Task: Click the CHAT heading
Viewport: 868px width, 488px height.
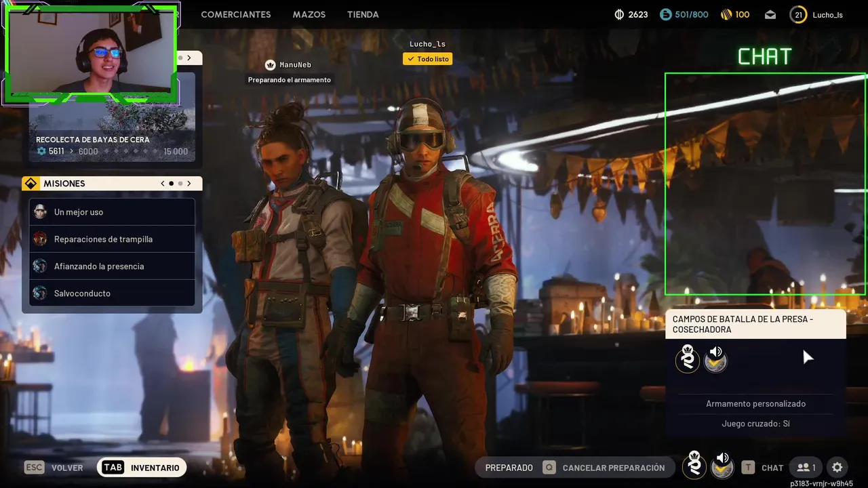Action: 765,57
